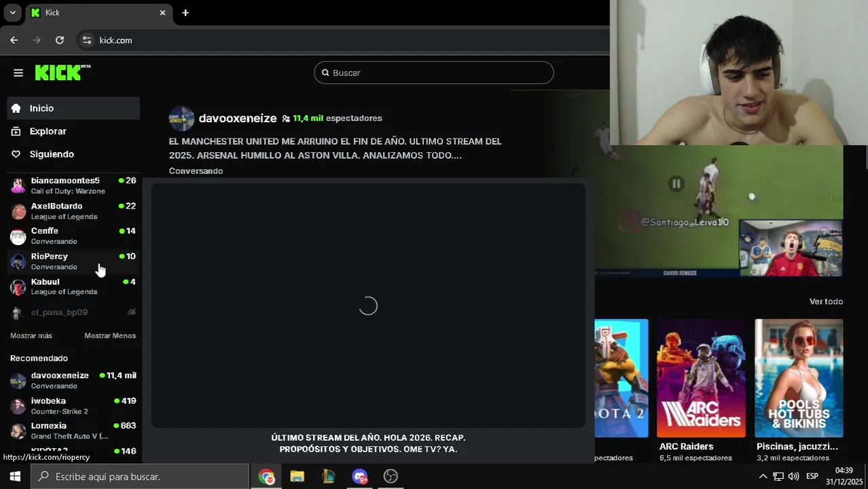The image size is (868, 489).
Task: Open Lornexia channel avatar
Action: pos(18,431)
